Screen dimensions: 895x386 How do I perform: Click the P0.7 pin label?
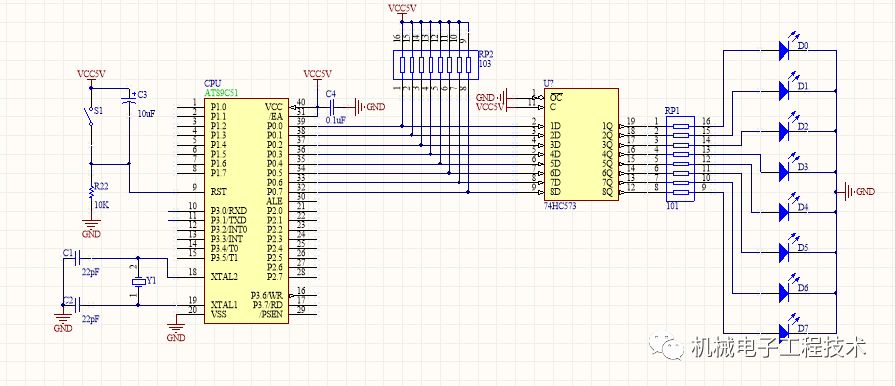click(x=275, y=192)
